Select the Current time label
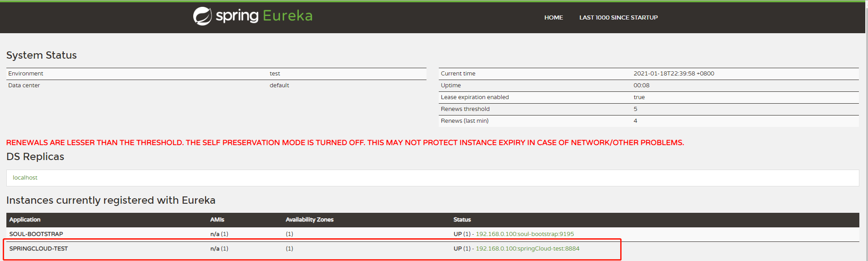Screen dimensions: 868x261 click(458, 74)
